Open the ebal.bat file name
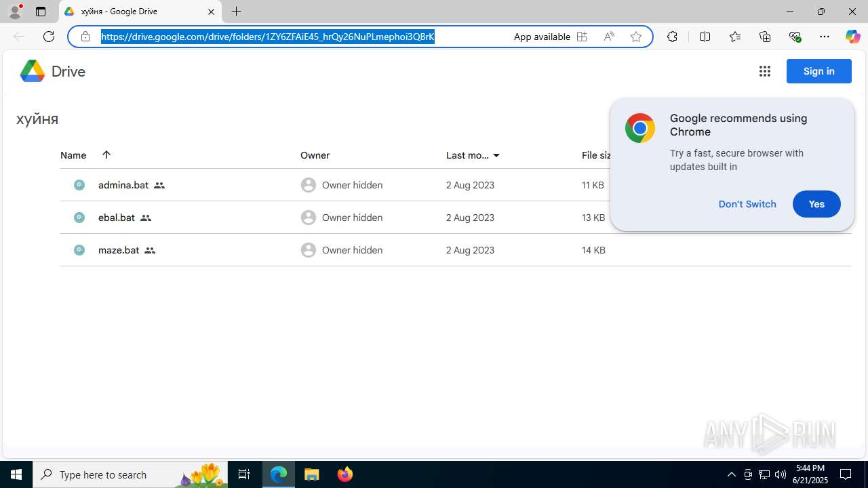868x488 pixels. pos(117,218)
